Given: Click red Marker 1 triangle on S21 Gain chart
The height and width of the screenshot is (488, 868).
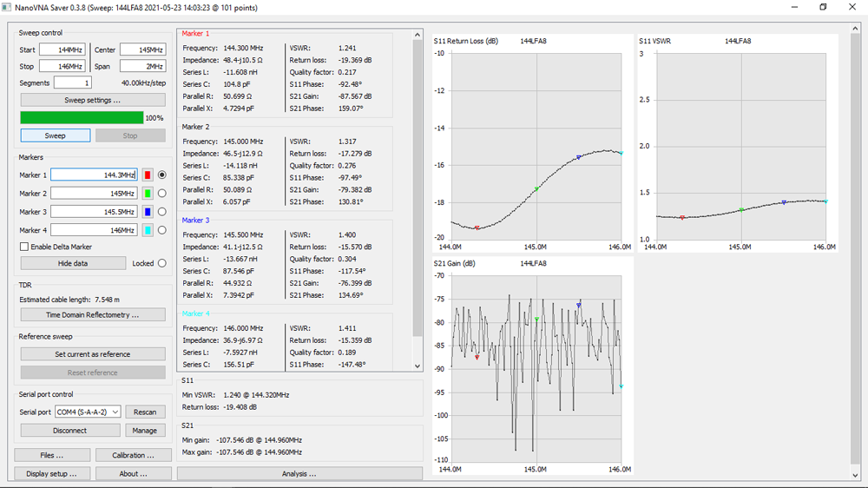Looking at the screenshot, I should point(477,358).
